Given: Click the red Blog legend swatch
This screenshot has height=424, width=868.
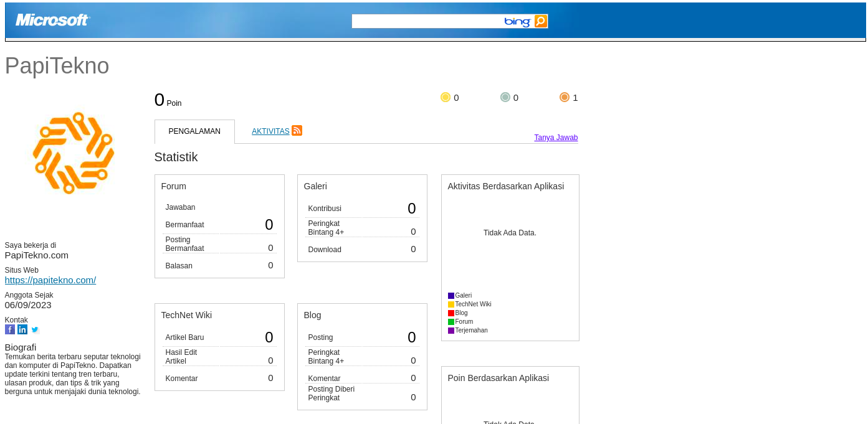Looking at the screenshot, I should (451, 313).
